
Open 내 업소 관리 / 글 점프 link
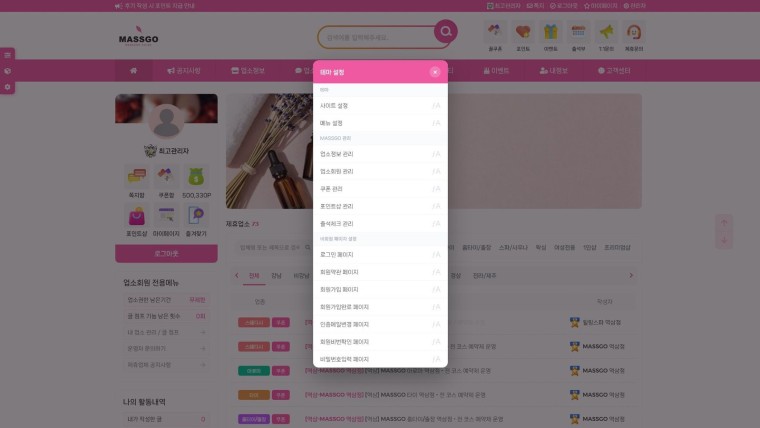[x=166, y=333]
